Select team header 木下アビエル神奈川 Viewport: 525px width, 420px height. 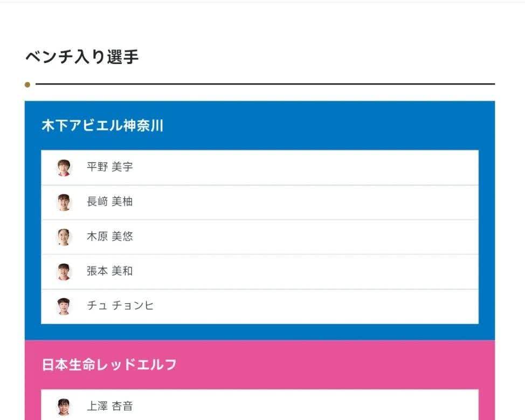pyautogui.click(x=102, y=125)
